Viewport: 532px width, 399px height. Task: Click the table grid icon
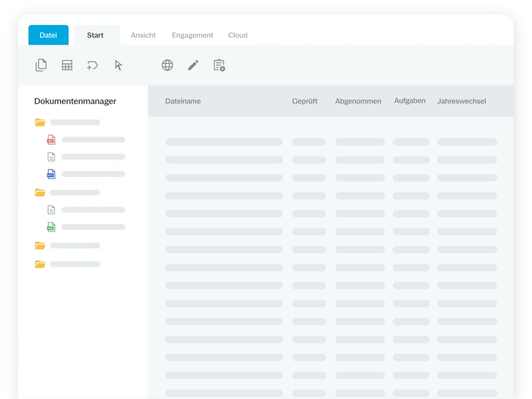click(67, 65)
